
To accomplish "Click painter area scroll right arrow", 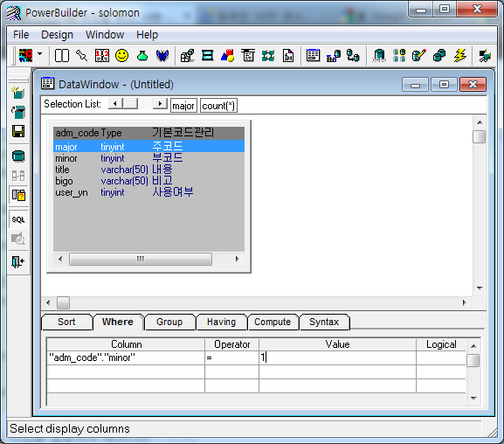I will [464, 302].
